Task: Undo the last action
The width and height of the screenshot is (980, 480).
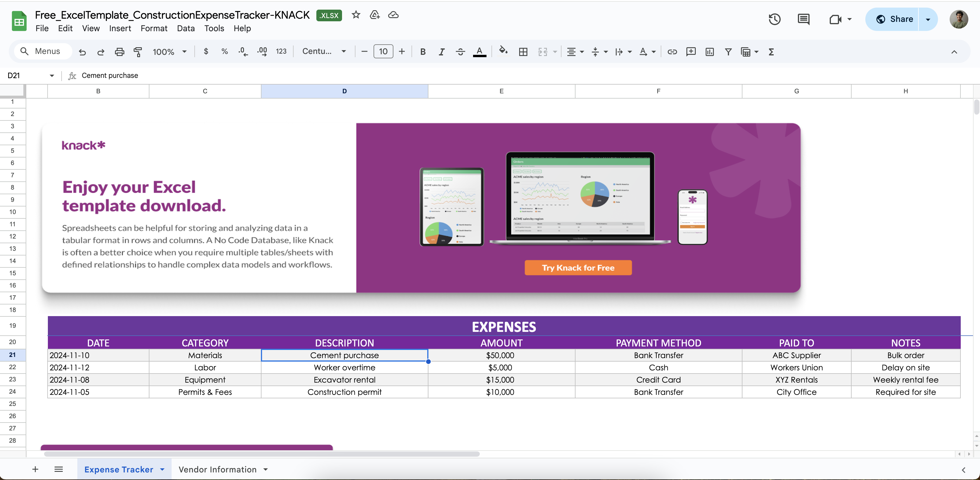Action: [82, 52]
